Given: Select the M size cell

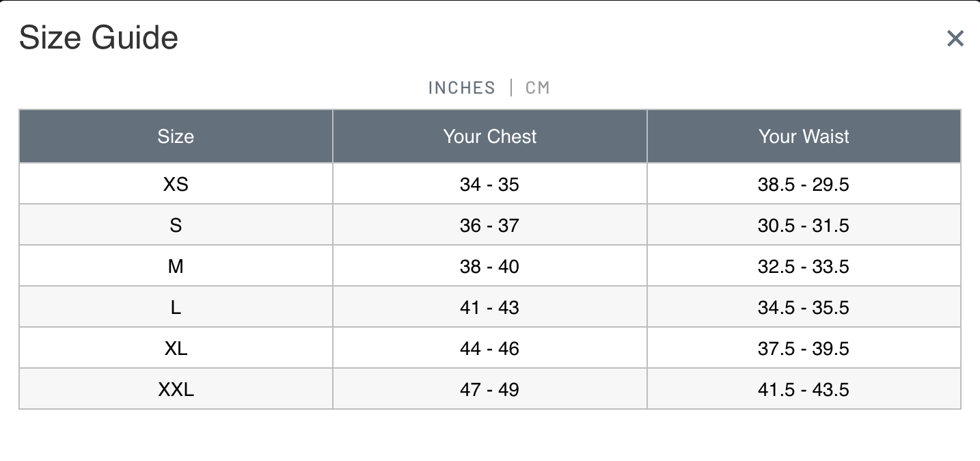Looking at the screenshot, I should 176,266.
